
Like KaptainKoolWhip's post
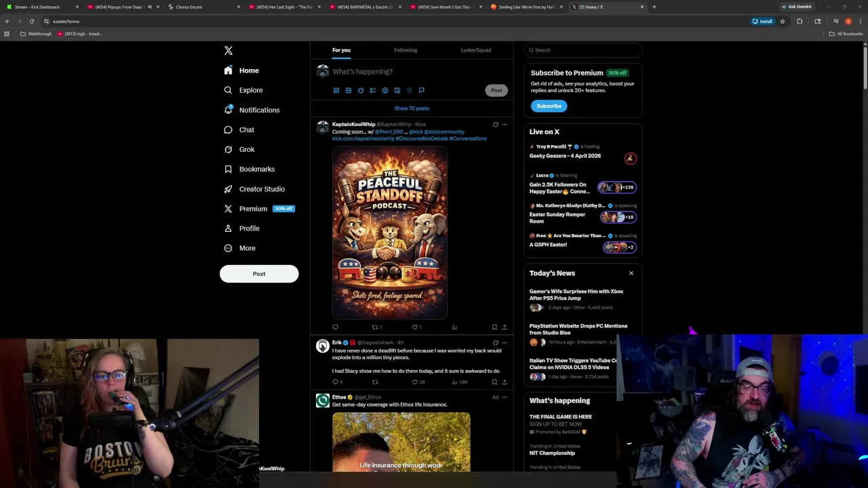coord(415,327)
